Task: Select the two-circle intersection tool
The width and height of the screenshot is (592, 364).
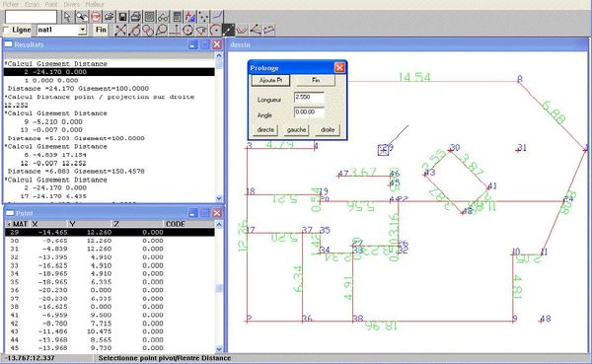Action: 148,30
